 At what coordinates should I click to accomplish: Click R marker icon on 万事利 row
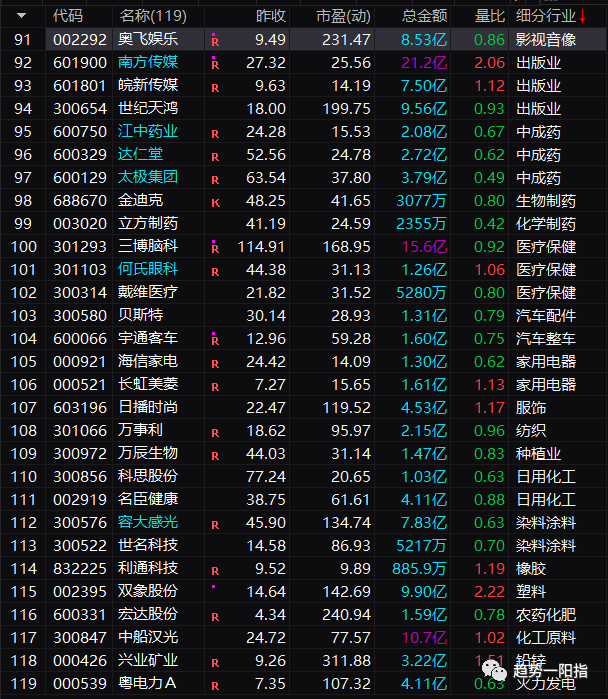tap(215, 433)
